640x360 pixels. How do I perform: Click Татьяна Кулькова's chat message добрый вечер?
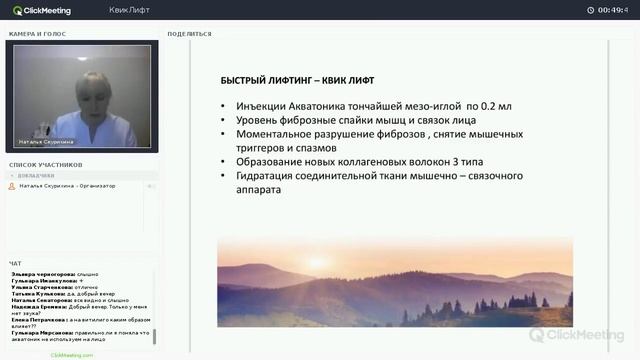[x=63, y=294]
